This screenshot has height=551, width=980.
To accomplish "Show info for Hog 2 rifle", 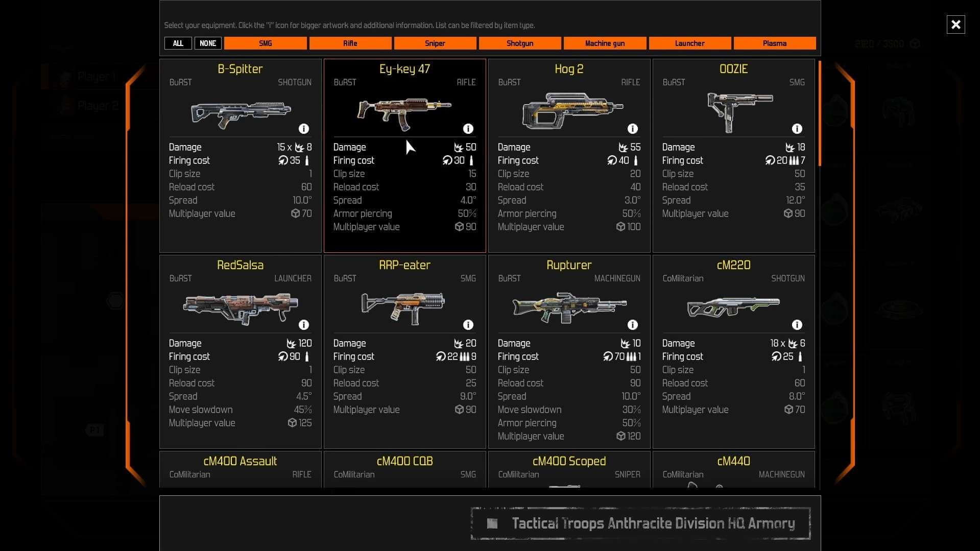I will [633, 129].
